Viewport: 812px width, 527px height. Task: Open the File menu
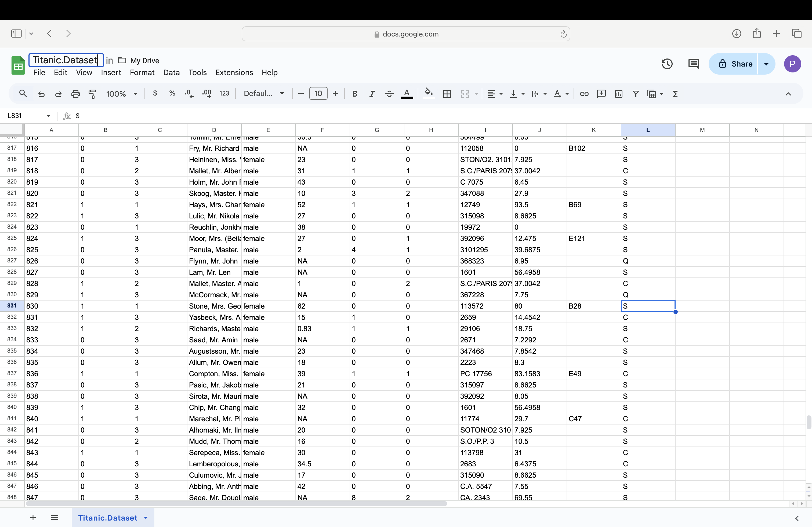(x=39, y=72)
